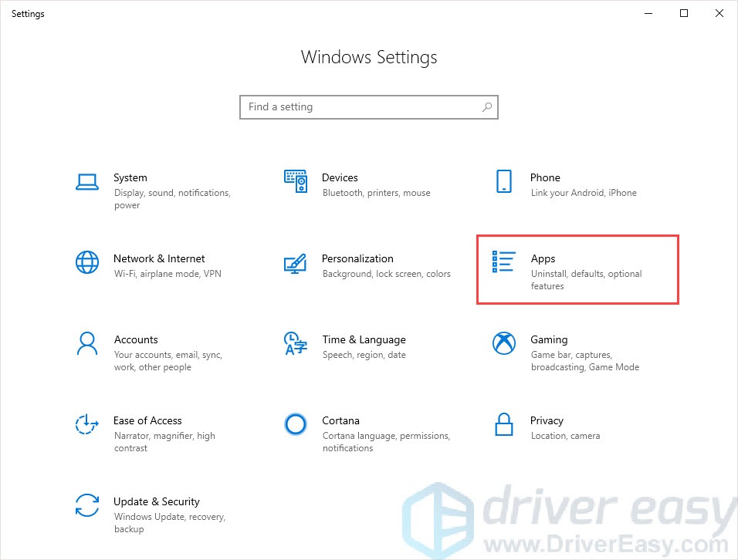Click 'Bluetooth, printers, mouse' description
The width and height of the screenshot is (738, 560).
click(377, 193)
